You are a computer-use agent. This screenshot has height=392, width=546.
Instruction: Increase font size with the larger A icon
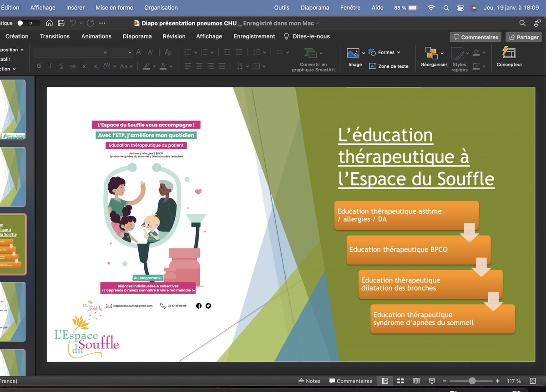(139, 52)
